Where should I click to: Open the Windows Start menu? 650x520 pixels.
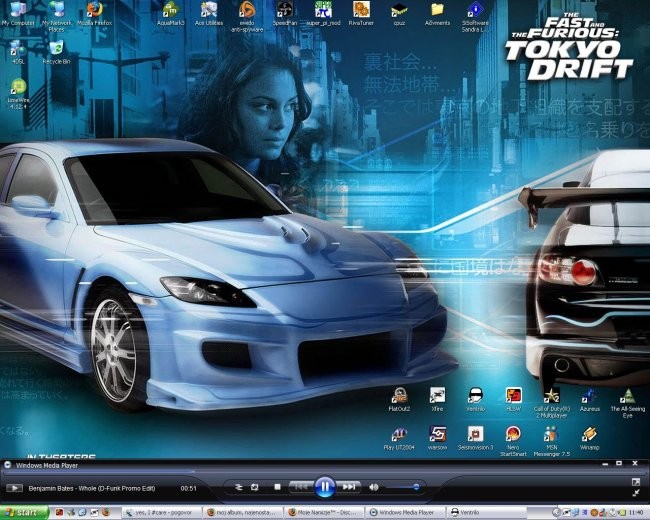click(x=24, y=513)
